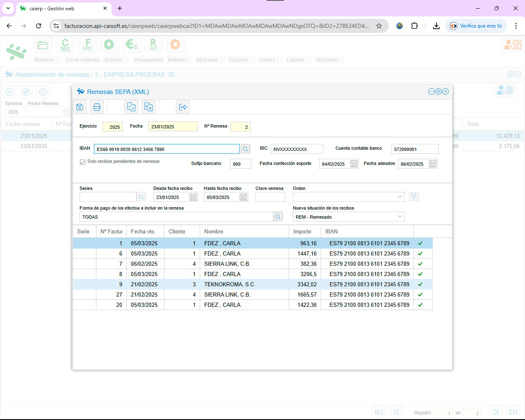Image resolution: width=525 pixels, height=420 pixels.
Task: Search Forma de pago with the magnifier icon
Action: (x=278, y=217)
